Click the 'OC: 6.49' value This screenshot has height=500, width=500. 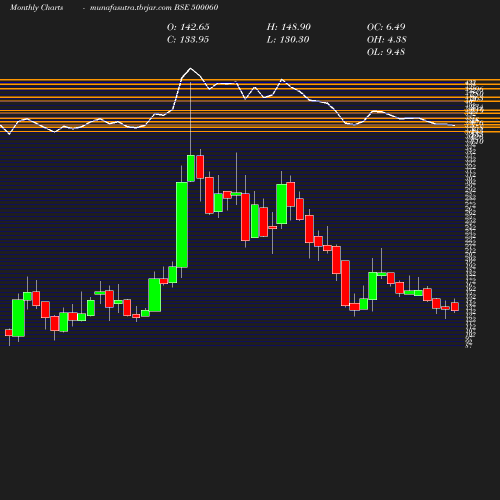pos(386,27)
